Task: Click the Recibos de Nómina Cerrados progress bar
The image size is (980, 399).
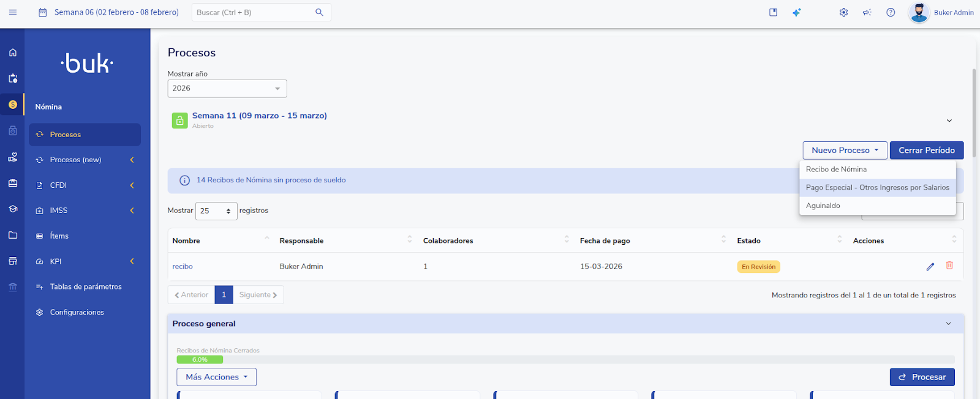Action: [565, 360]
